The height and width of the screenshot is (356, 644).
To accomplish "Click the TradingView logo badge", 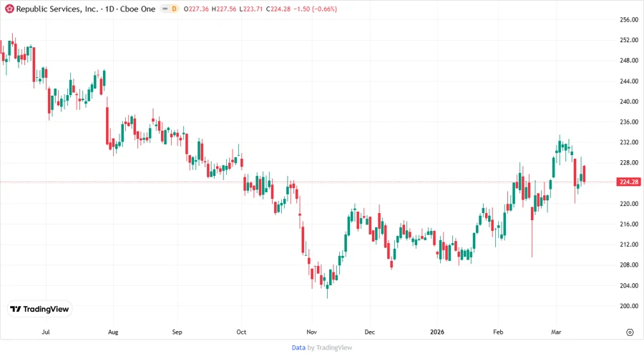I will [x=40, y=309].
